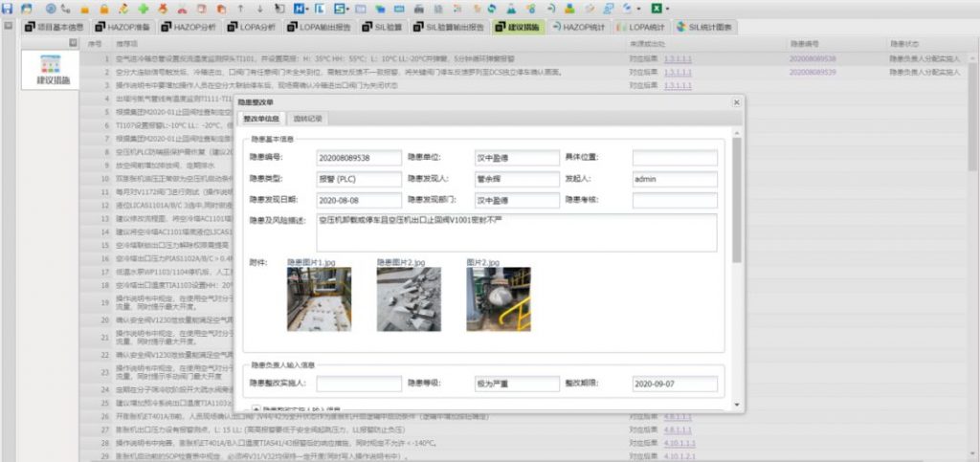Switch to the 流转记录 tab
The width and height of the screenshot is (980, 462).
click(308, 119)
